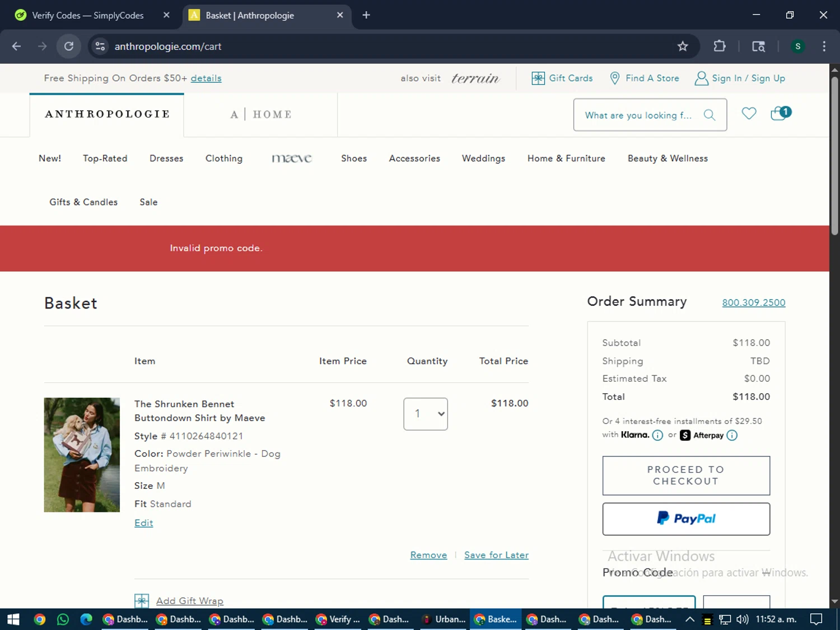Open Microsoft Edge from the taskbar
This screenshot has height=630, width=840.
[x=86, y=619]
